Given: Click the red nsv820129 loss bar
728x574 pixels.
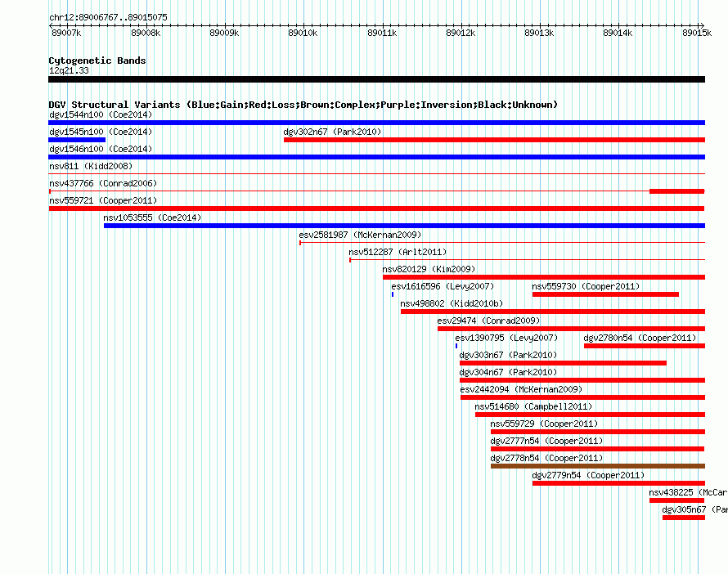Looking at the screenshot, I should coord(544,277).
